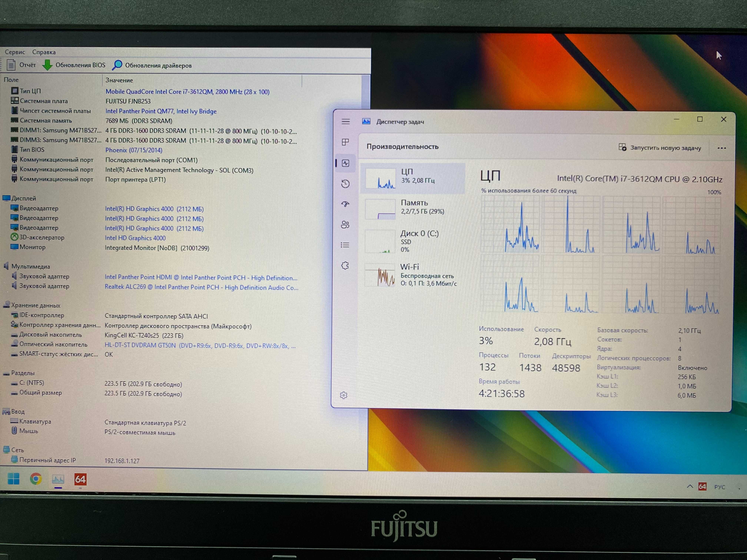Open Processes page in Task Manager sidebar
This screenshot has height=560, width=747.
click(x=345, y=142)
